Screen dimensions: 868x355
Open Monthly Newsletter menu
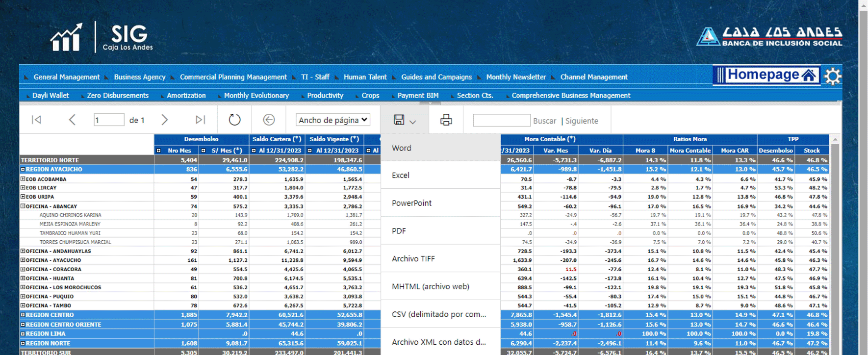pos(516,77)
